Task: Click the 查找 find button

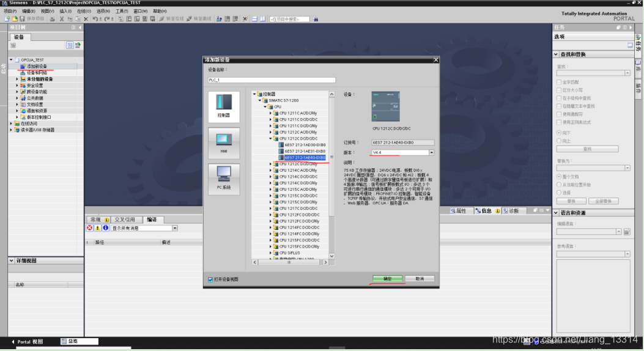Action: click(587, 149)
